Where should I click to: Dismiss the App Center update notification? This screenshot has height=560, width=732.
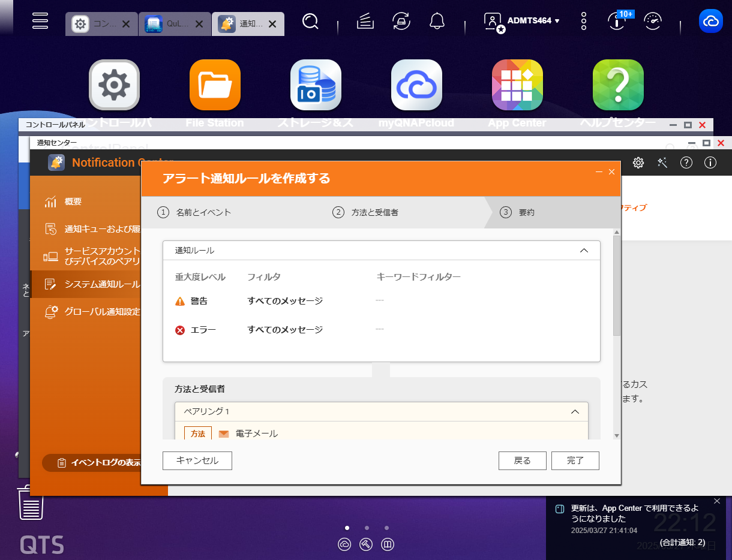tap(717, 501)
